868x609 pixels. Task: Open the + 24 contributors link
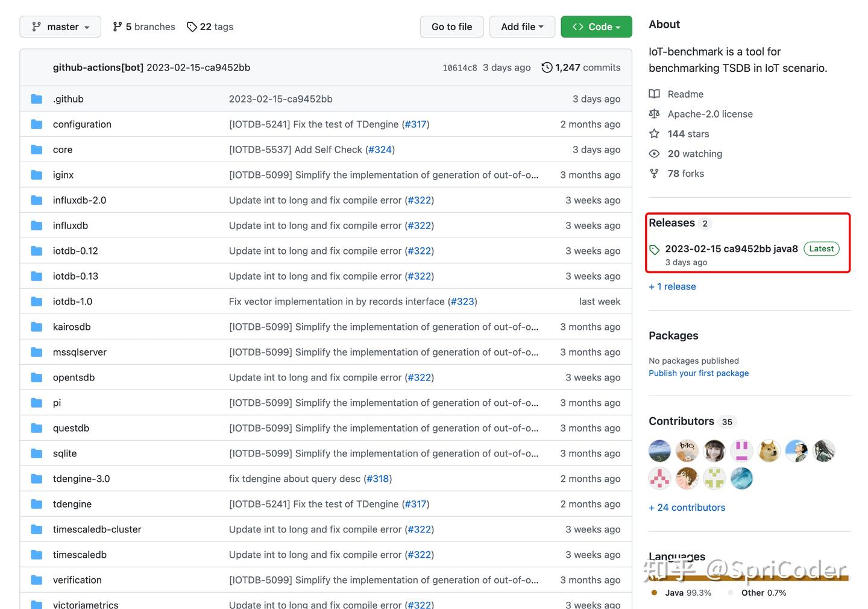point(687,508)
